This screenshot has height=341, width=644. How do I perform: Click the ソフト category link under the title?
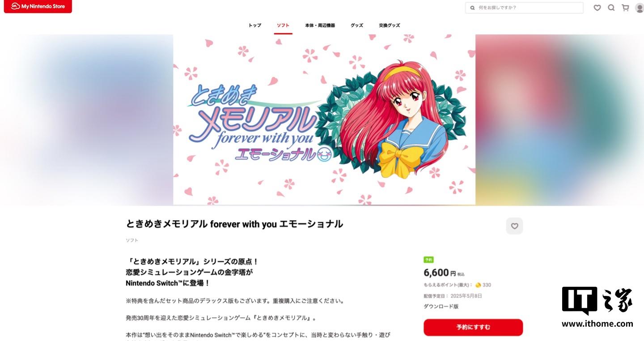coord(132,240)
